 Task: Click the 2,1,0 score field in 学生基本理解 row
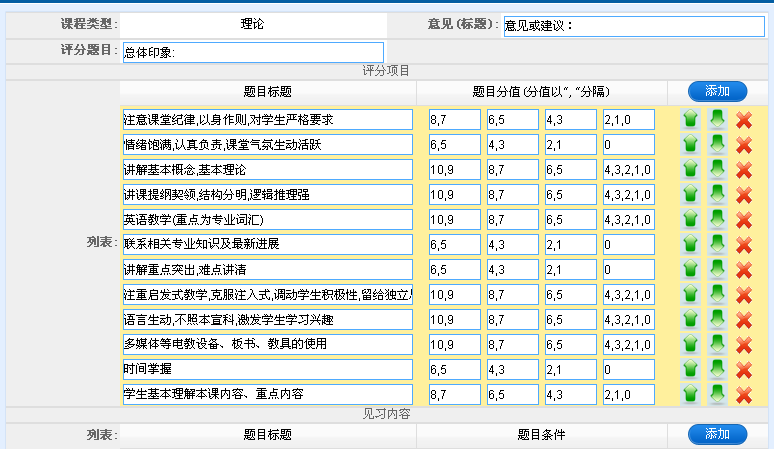(x=629, y=395)
